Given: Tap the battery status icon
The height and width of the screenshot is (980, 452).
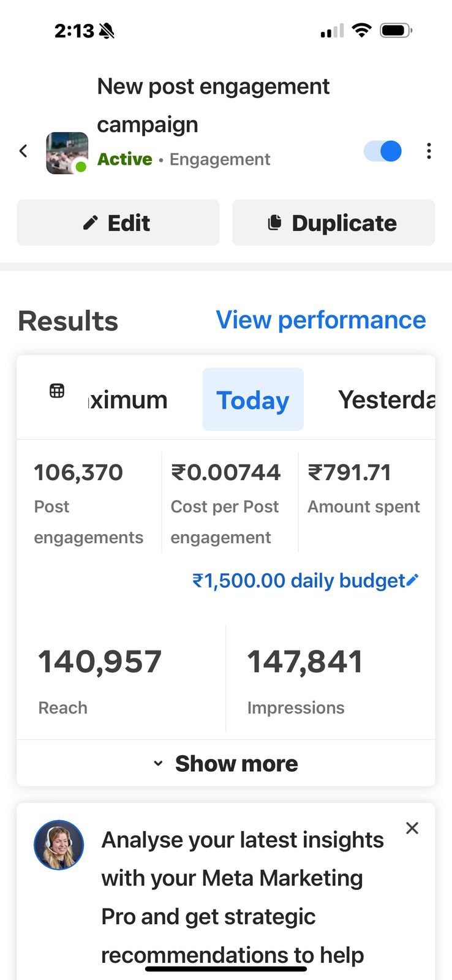Looking at the screenshot, I should click(396, 30).
